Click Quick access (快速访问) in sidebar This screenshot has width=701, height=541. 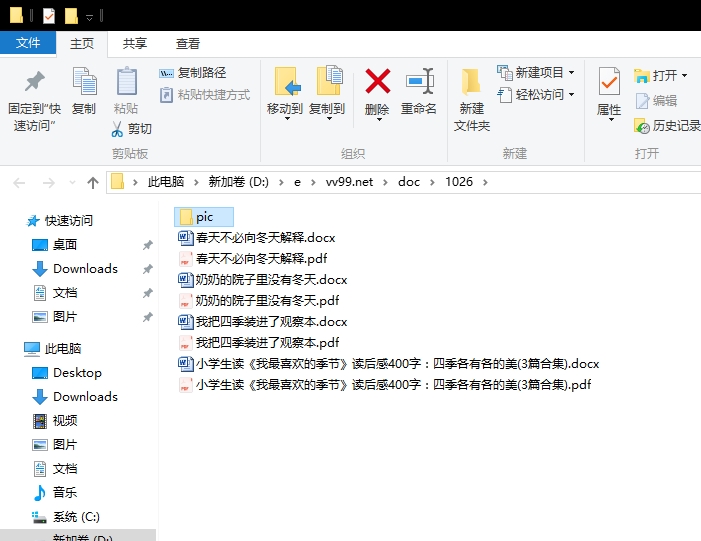pos(60,220)
